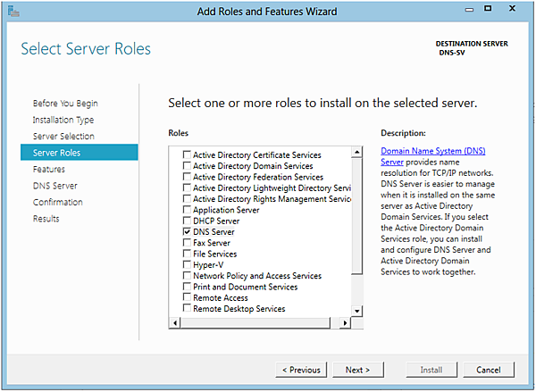Open the Features step in sidebar
This screenshot has height=392, width=536.
49,169
